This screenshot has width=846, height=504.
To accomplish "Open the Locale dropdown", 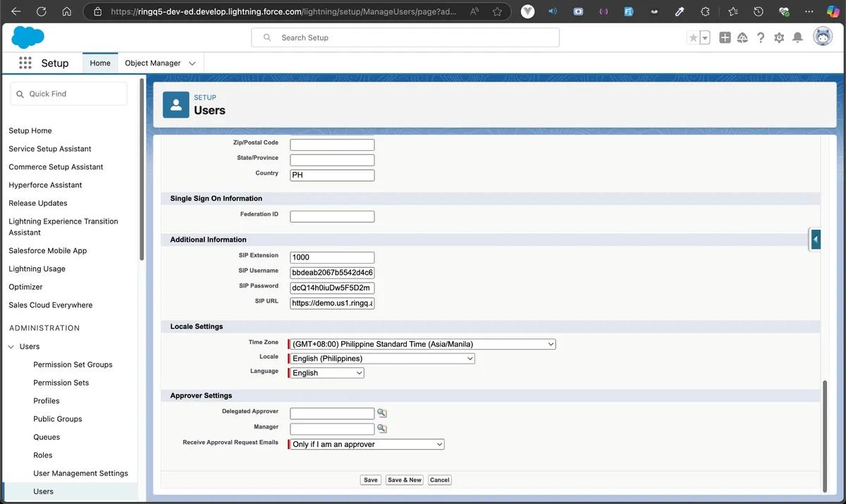I will [x=382, y=358].
